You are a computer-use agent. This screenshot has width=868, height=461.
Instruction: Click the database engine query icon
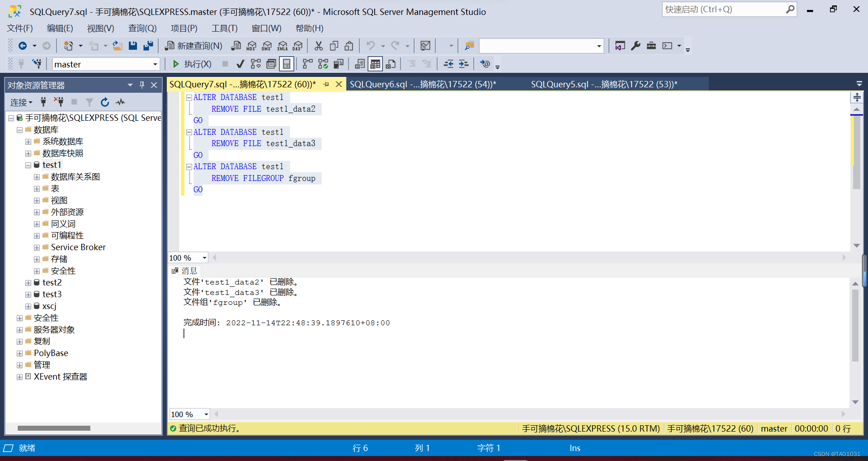coord(236,46)
